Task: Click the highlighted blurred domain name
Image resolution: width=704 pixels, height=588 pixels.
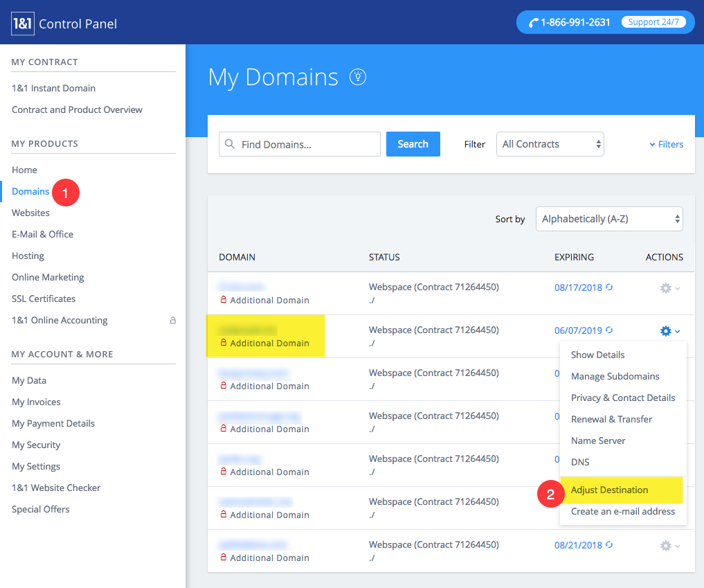Action: point(247,330)
